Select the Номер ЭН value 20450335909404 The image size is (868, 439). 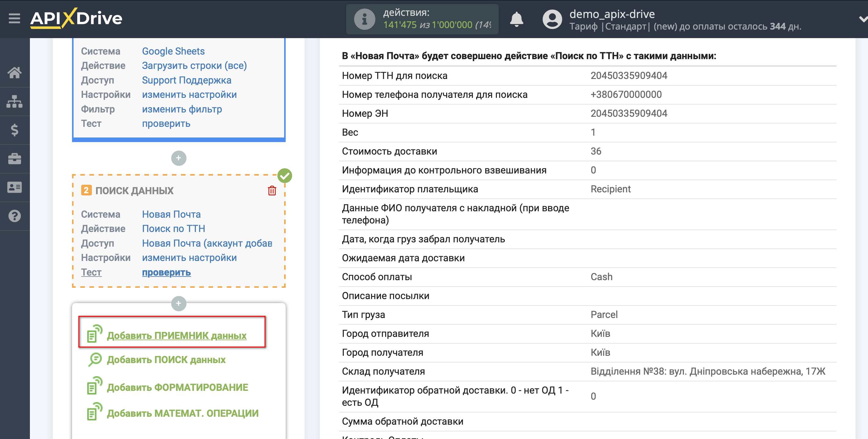(629, 113)
